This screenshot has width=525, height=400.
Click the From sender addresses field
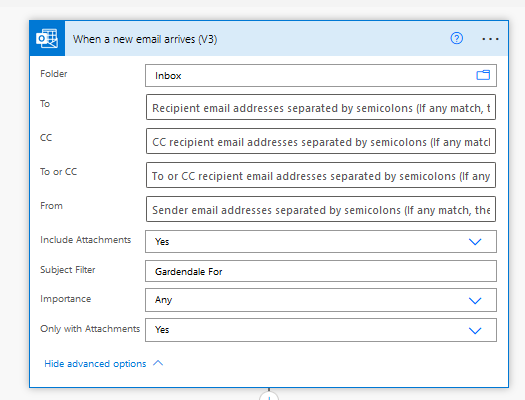(x=321, y=209)
